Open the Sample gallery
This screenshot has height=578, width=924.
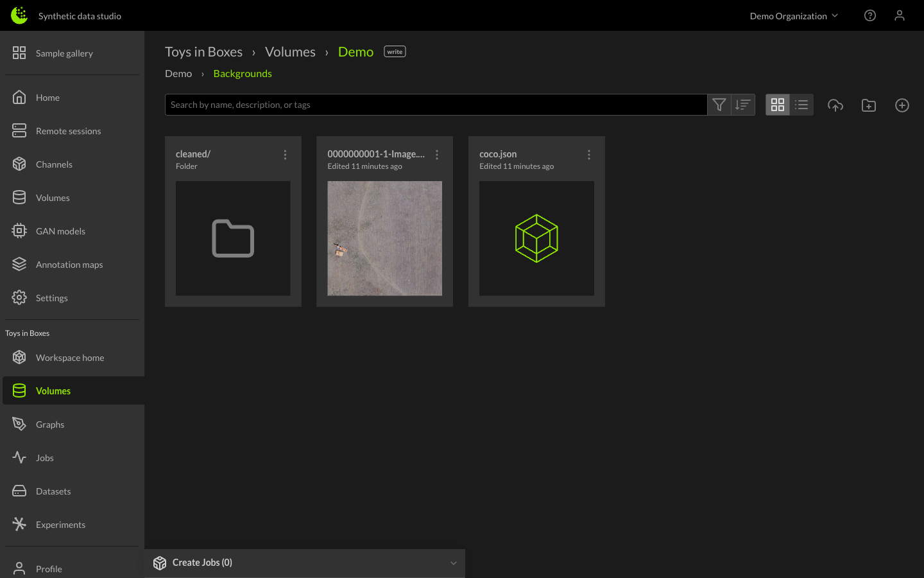pyautogui.click(x=62, y=53)
